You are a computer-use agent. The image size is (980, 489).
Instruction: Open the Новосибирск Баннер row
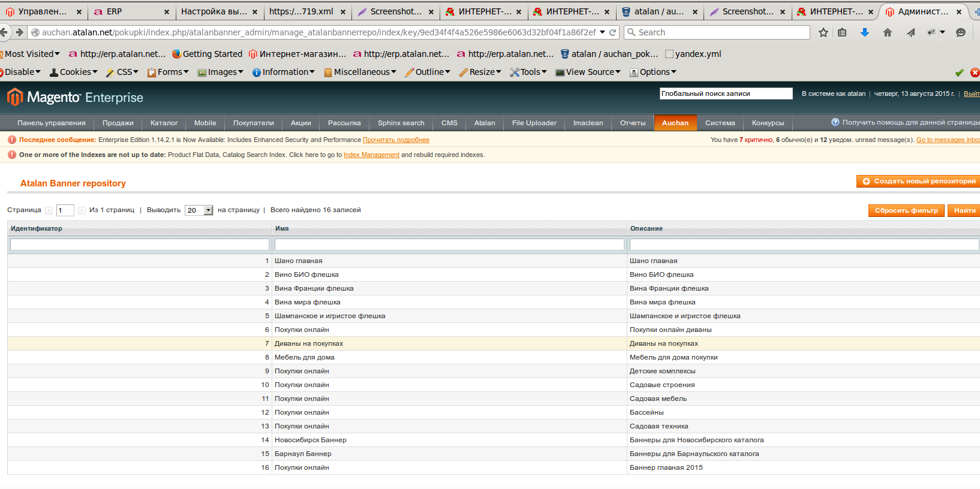click(x=494, y=440)
